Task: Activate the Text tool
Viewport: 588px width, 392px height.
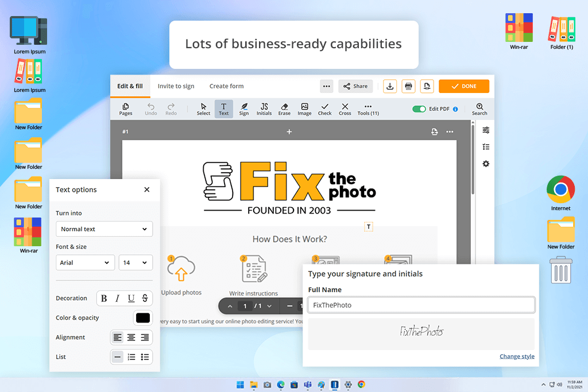Action: click(223, 109)
